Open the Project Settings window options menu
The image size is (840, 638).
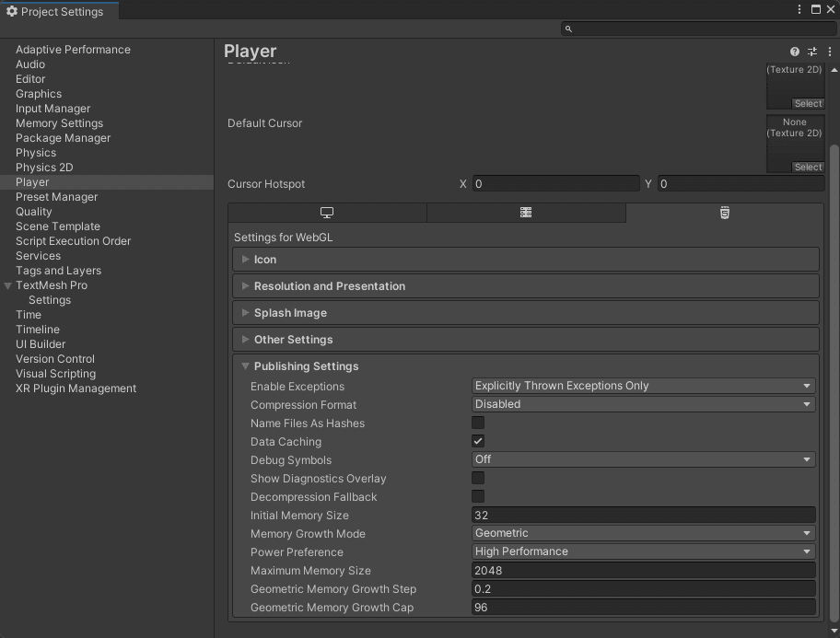(x=799, y=9)
